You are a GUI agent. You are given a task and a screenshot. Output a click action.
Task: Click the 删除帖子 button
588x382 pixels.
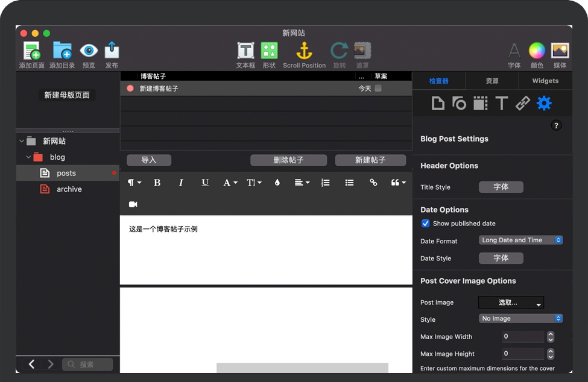[x=288, y=160]
